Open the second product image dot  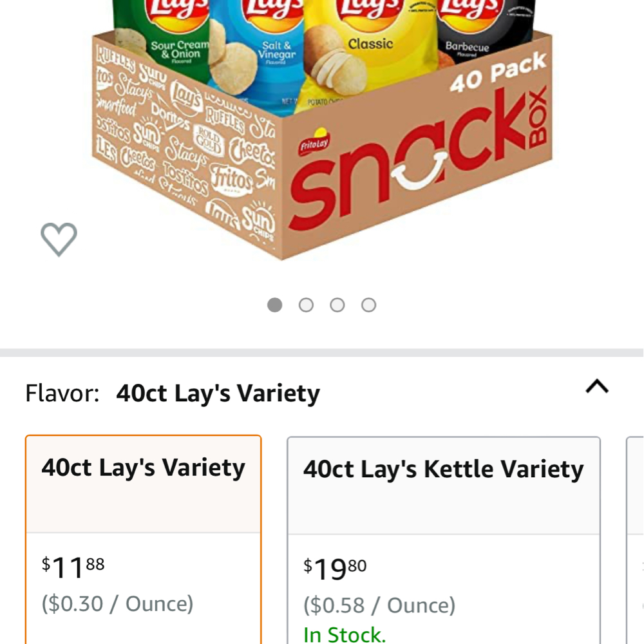click(x=306, y=305)
